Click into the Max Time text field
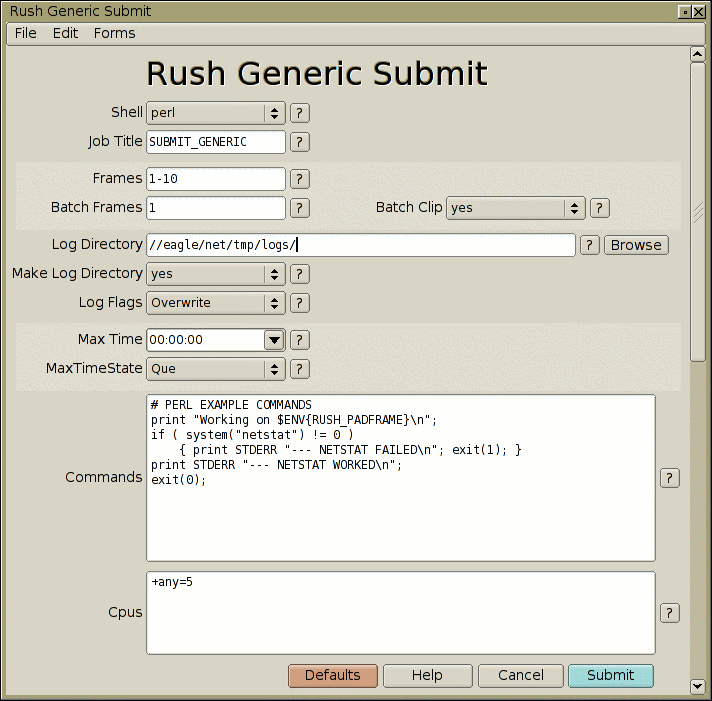 (x=205, y=340)
